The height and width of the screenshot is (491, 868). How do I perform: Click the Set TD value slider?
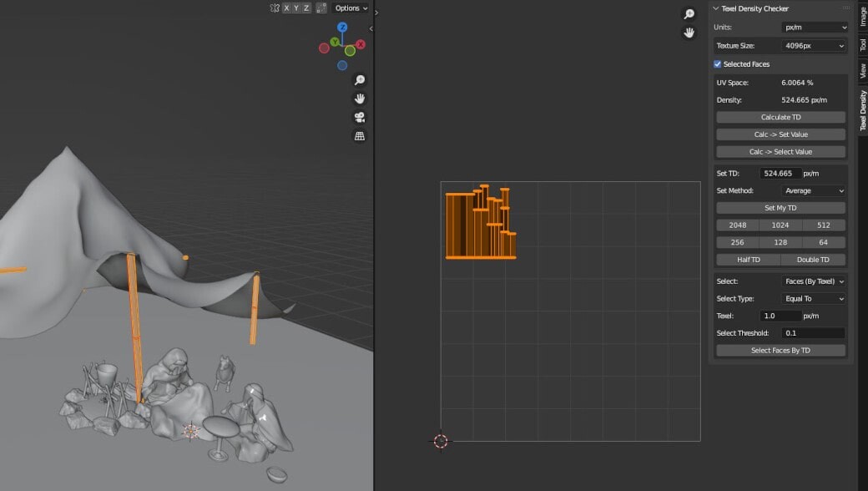[780, 173]
